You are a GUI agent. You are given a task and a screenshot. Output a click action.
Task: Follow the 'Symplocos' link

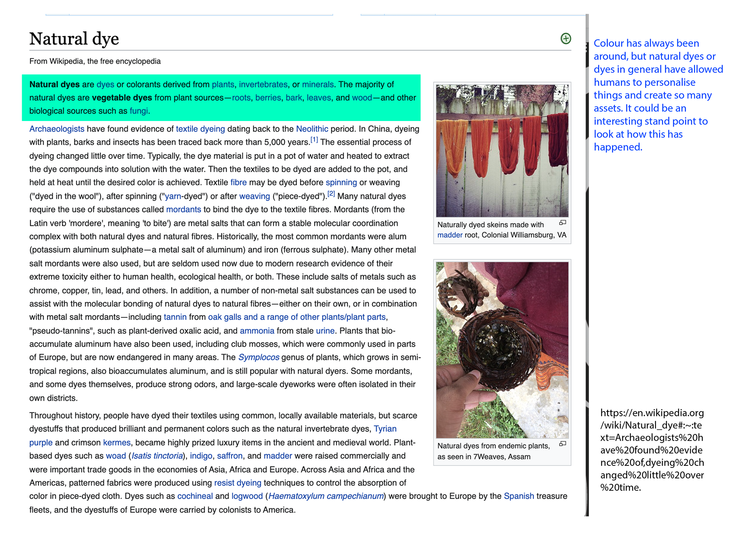(x=259, y=357)
